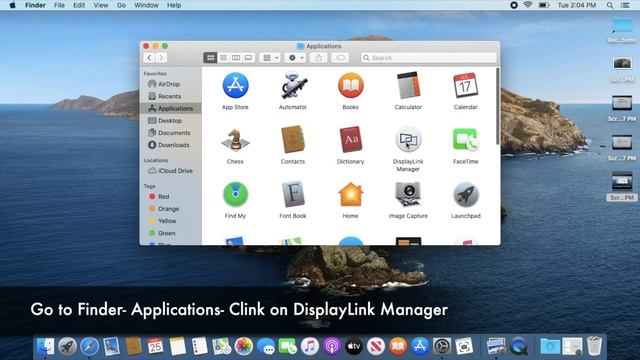Open the App Store application icon
This screenshot has height=360, width=640.
(x=236, y=85)
